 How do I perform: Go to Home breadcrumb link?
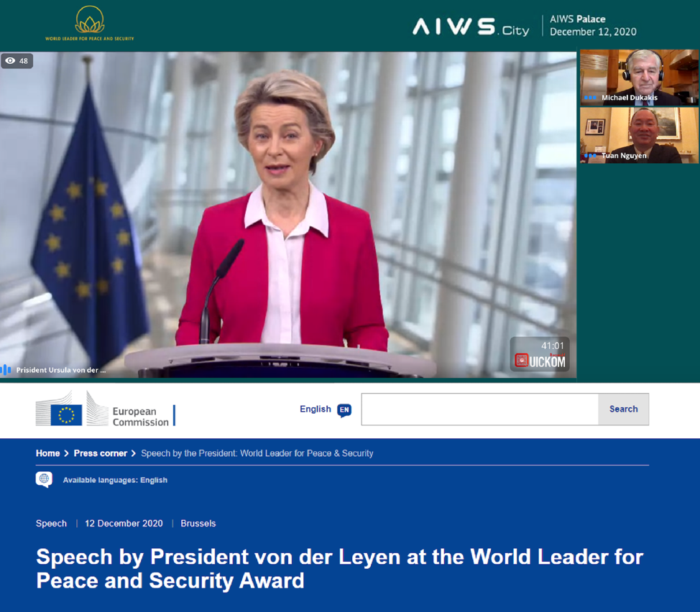[47, 453]
